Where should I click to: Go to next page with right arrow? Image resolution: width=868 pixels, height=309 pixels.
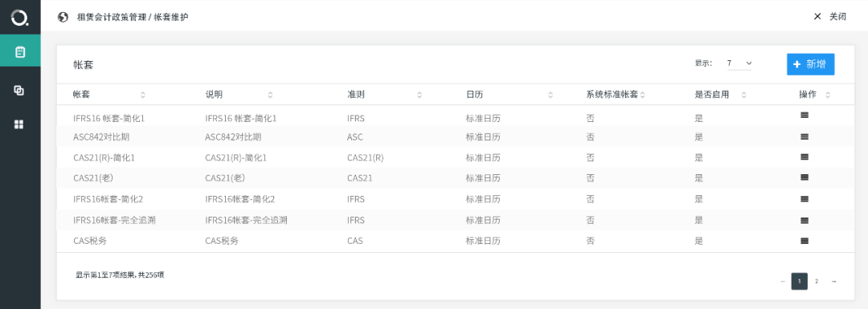[x=833, y=282]
